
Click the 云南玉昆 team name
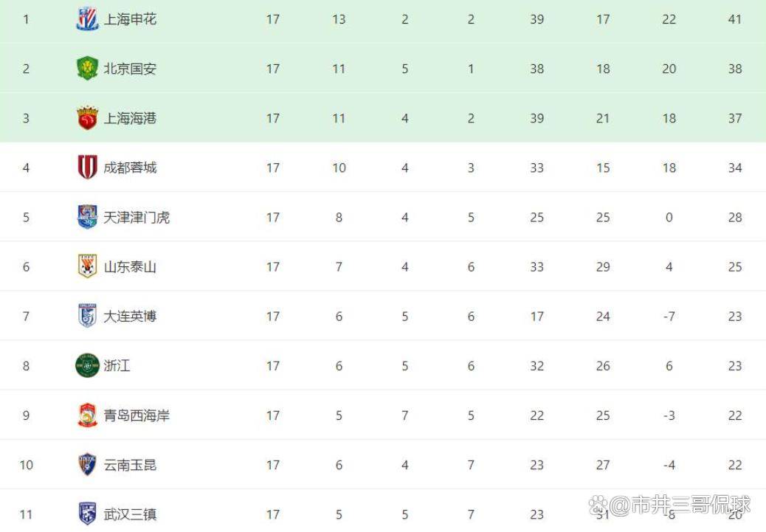click(130, 465)
